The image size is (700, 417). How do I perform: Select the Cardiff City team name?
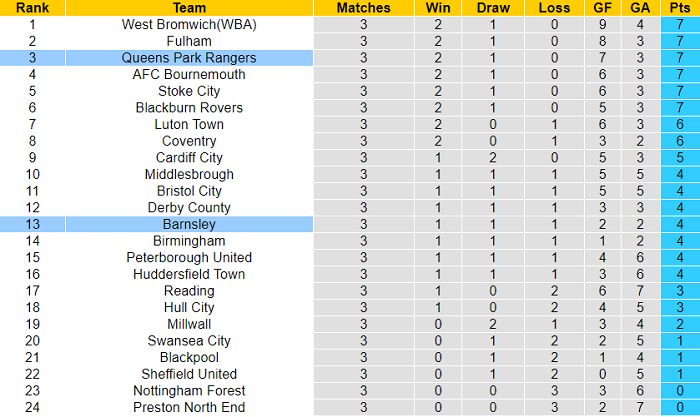point(189,158)
